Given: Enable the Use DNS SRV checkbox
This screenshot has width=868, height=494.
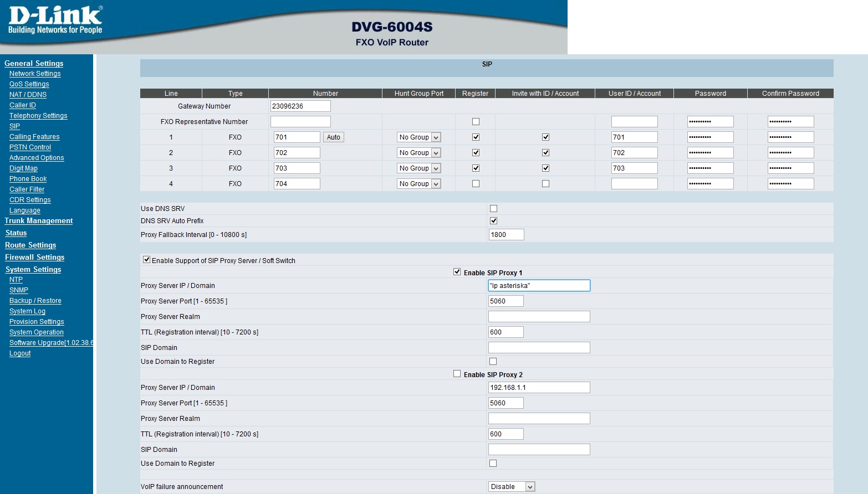Looking at the screenshot, I should click(x=493, y=209).
